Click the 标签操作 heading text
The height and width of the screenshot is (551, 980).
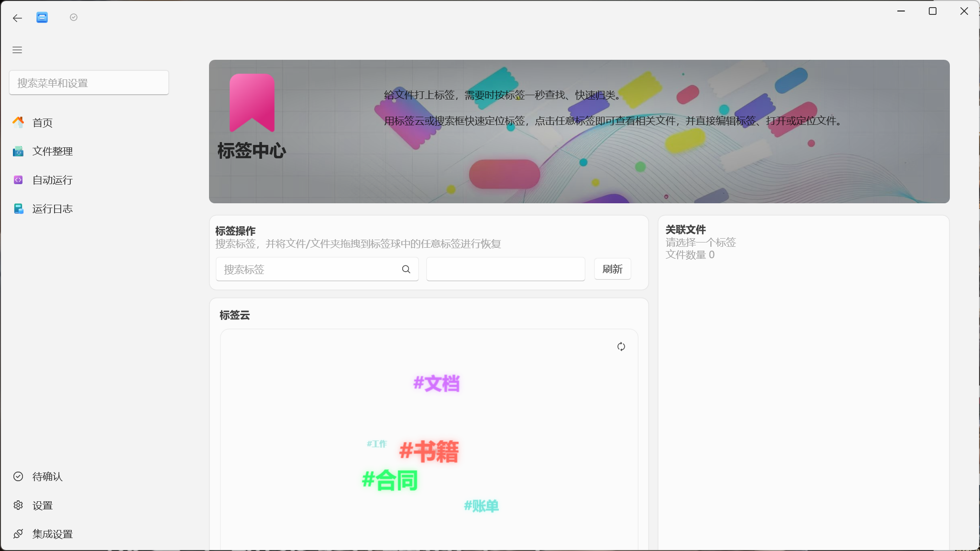point(235,231)
